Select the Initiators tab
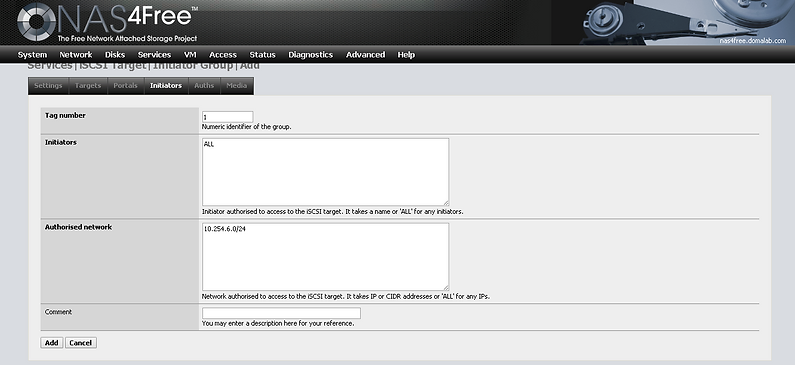Screen dimensions: 795x365 click(x=166, y=86)
